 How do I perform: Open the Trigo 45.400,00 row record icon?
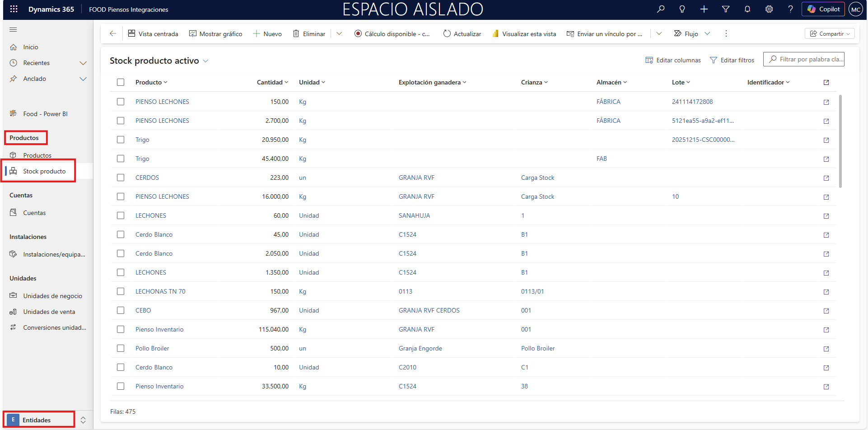coord(826,159)
